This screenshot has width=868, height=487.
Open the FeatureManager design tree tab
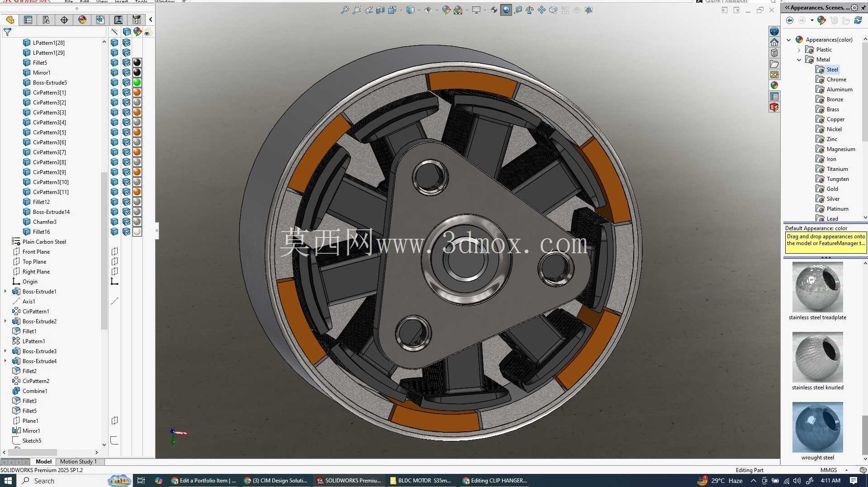point(10,19)
